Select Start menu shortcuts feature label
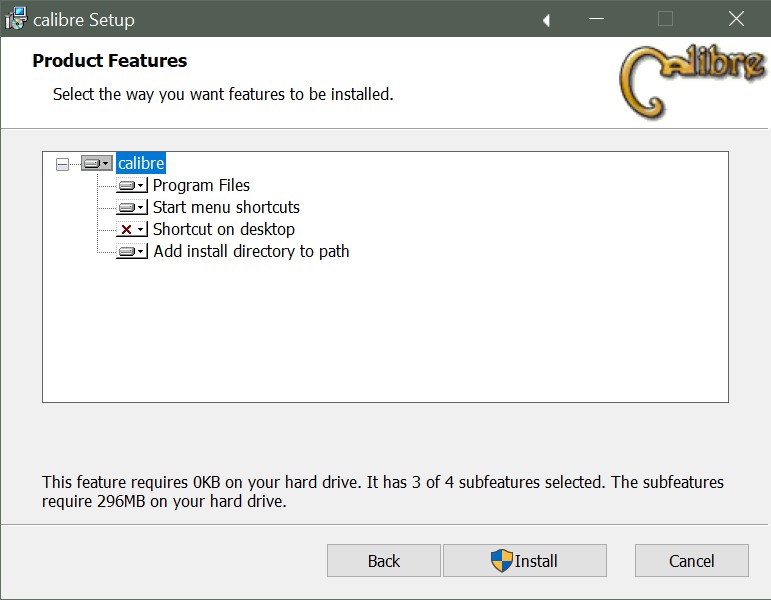 [x=226, y=207]
